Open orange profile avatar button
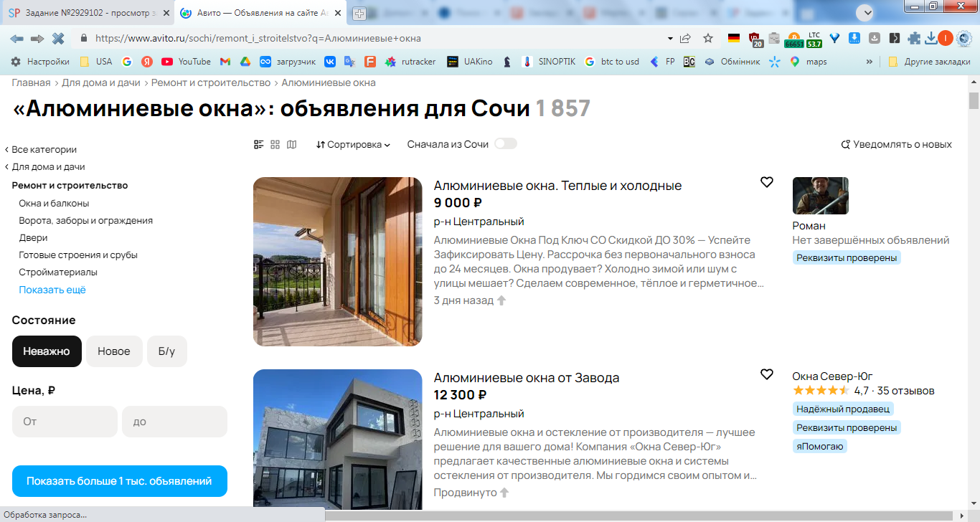The image size is (980, 522). coord(946,38)
